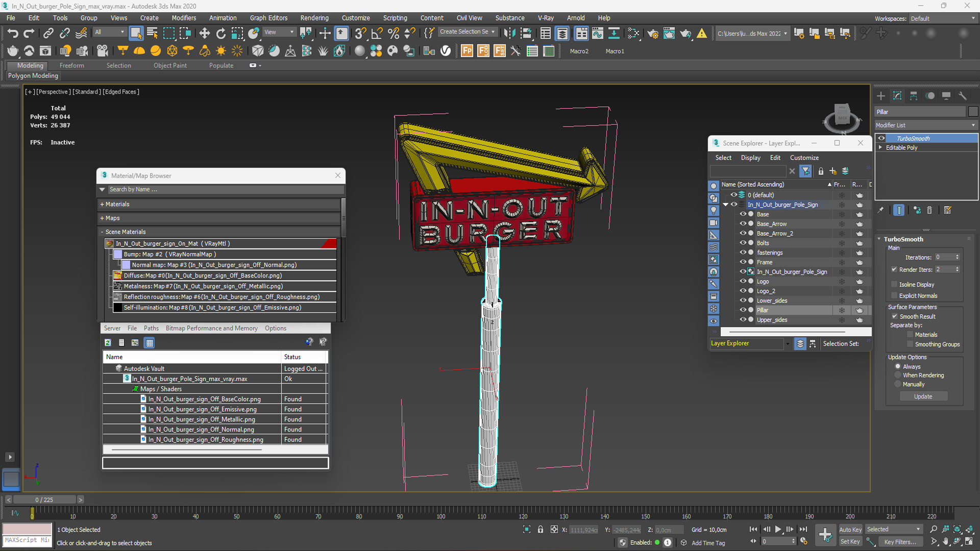Open the Graph Editors menu
Image resolution: width=980 pixels, height=551 pixels.
pyautogui.click(x=268, y=18)
